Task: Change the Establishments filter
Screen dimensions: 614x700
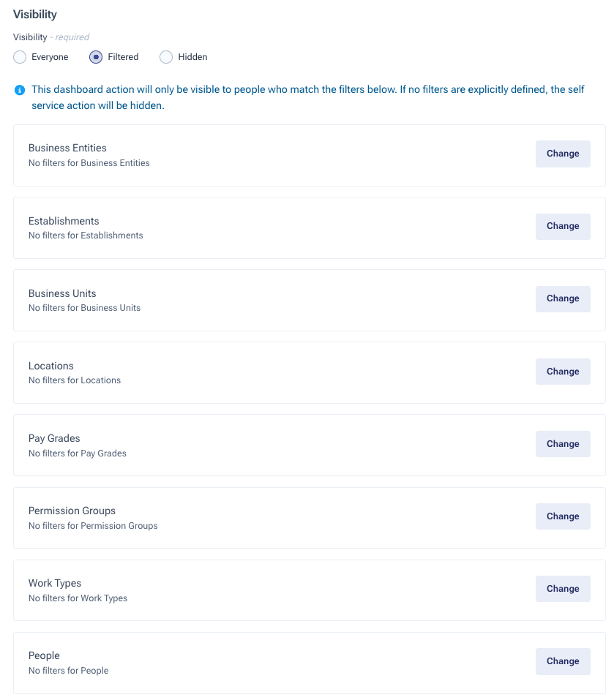Action: [563, 226]
